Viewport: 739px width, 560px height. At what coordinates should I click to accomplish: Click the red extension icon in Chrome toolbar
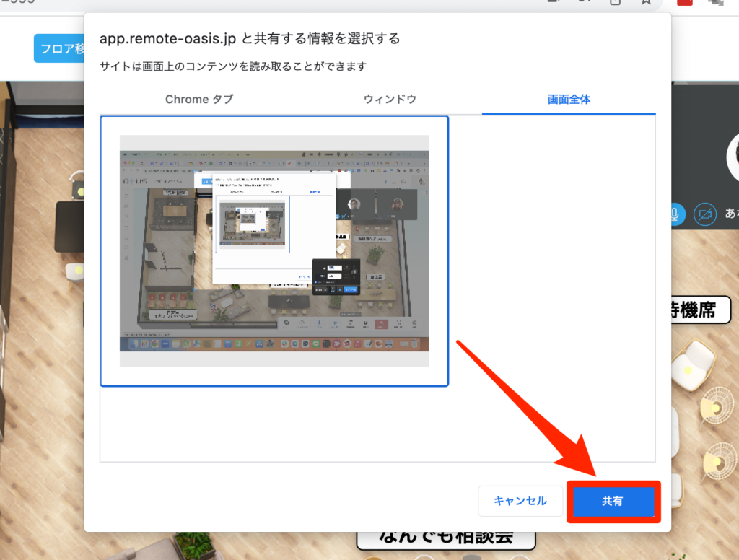coord(684,3)
